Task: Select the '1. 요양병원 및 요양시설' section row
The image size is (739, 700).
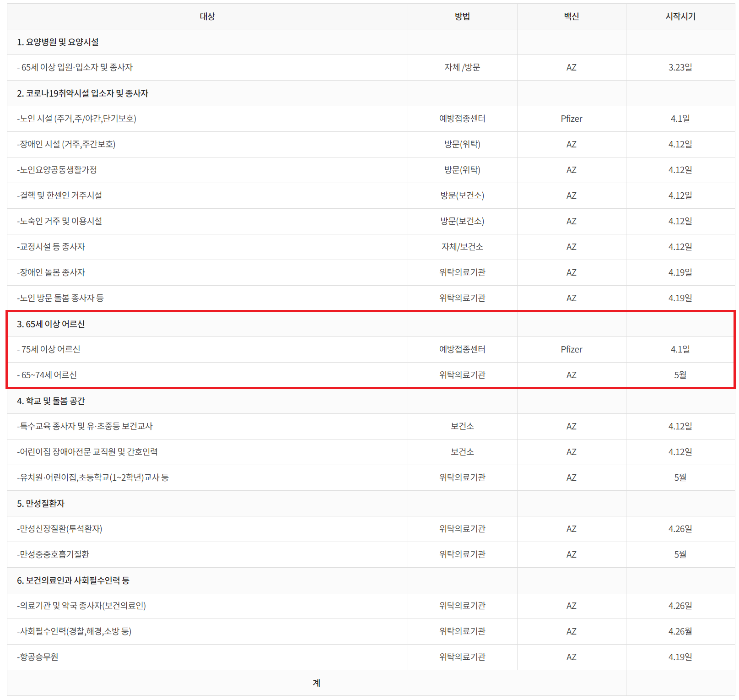Action: [x=58, y=42]
